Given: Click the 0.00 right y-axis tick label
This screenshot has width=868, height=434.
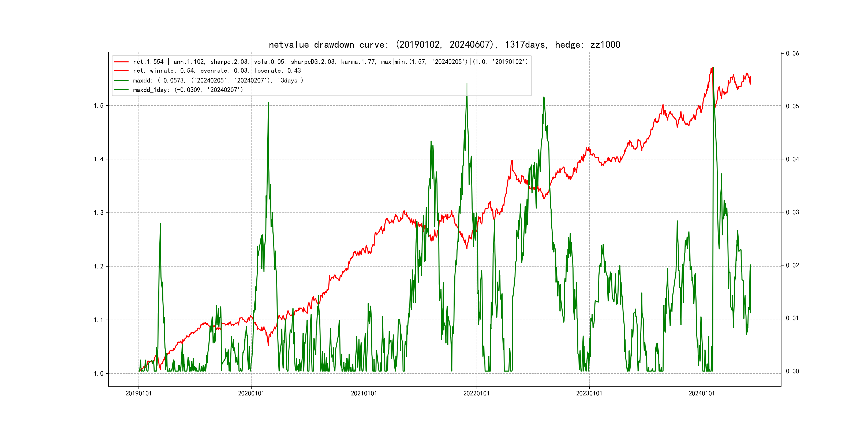Looking at the screenshot, I should click(792, 371).
